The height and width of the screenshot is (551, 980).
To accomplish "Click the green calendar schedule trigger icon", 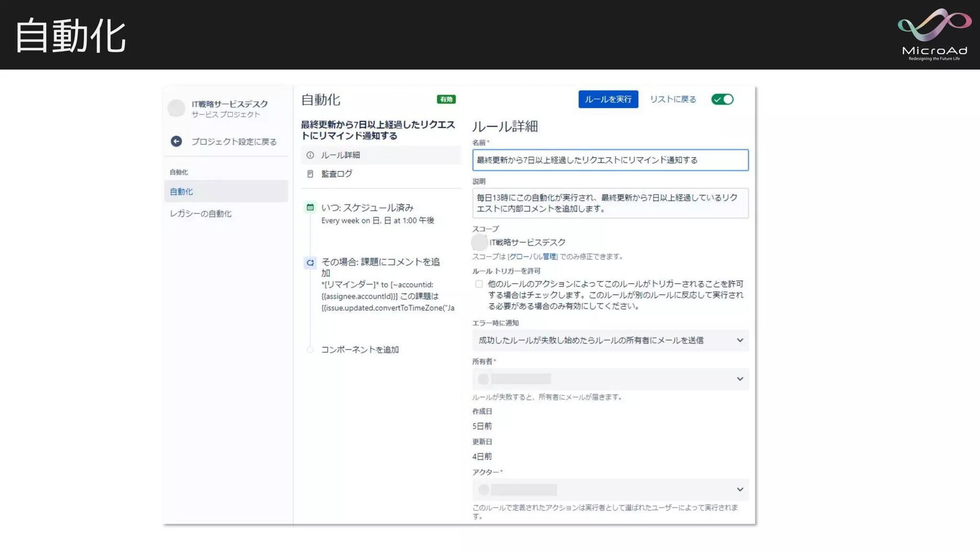I will coord(310,207).
